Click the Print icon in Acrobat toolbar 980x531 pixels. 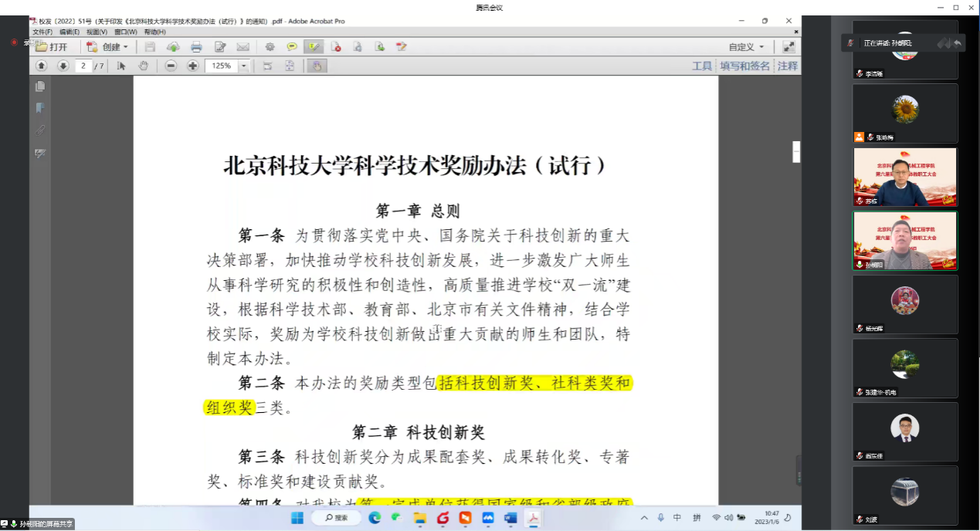pos(196,47)
